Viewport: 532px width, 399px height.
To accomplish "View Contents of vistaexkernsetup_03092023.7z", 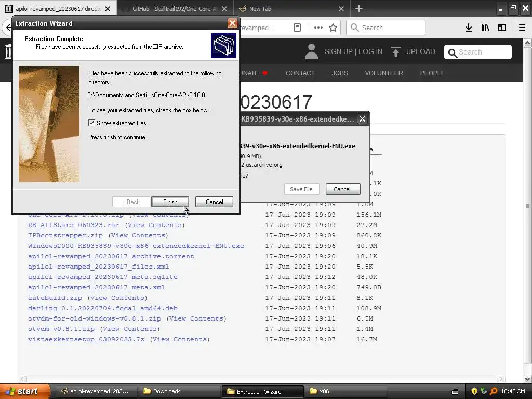I will pyautogui.click(x=180, y=339).
